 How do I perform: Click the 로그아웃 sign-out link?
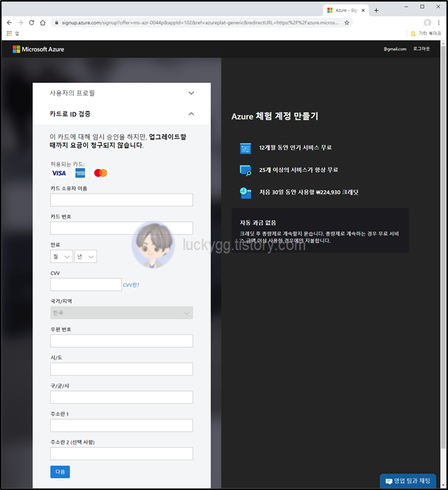[422, 49]
